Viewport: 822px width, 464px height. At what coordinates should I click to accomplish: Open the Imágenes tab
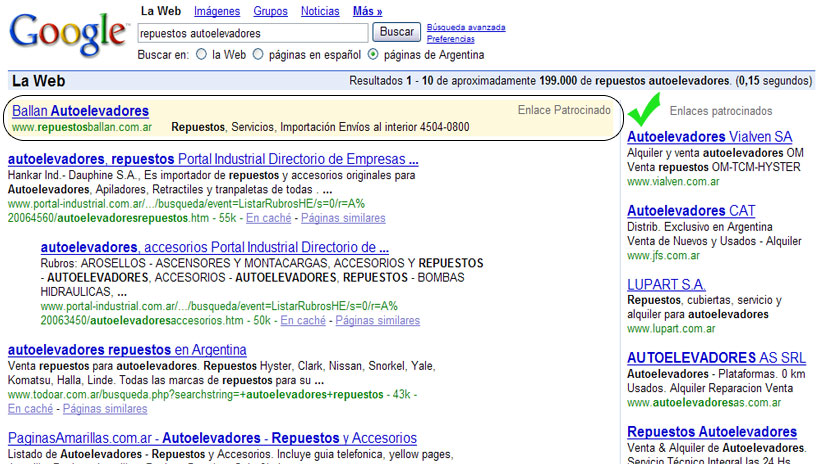pos(217,11)
